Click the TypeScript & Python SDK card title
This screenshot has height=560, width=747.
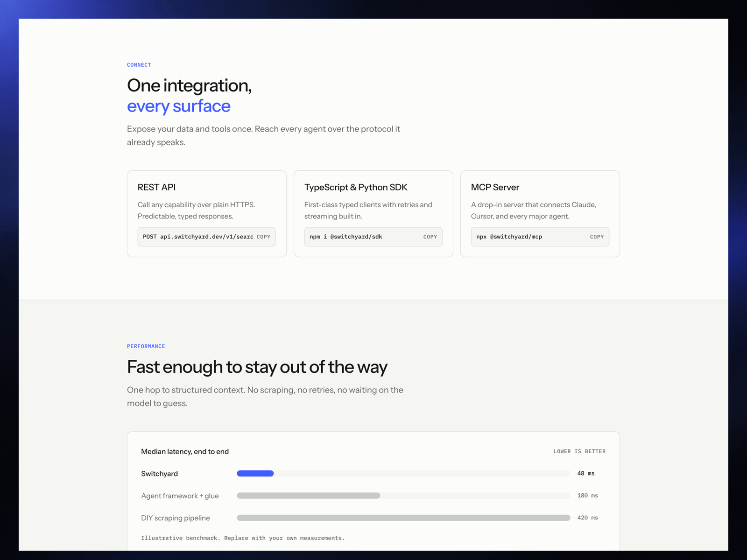[356, 187]
